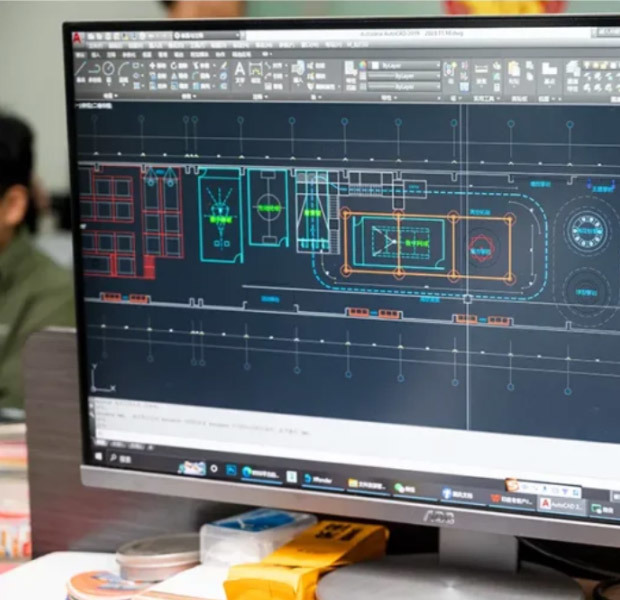Click the New drawing button in quick access toolbar
This screenshot has height=600, width=620.
[x=91, y=36]
